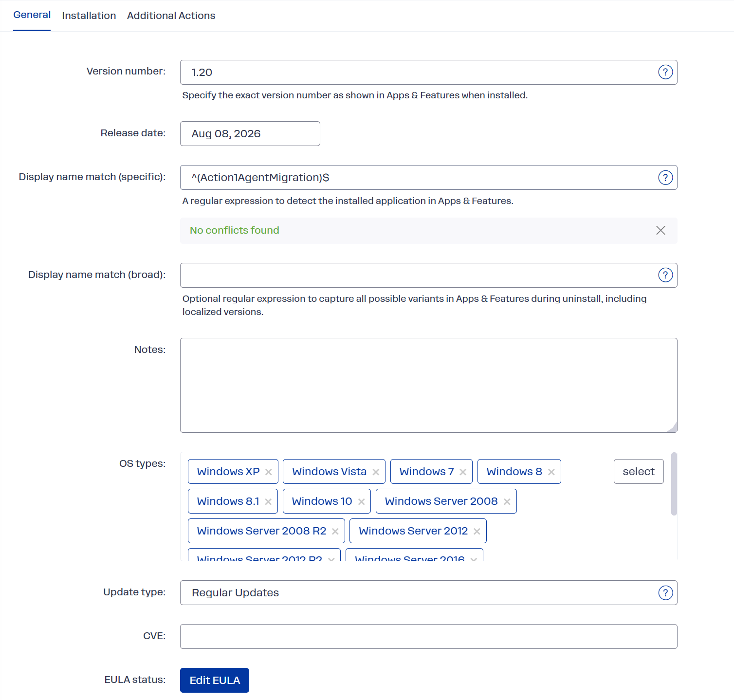Click the OS types list scrollbar
The width and height of the screenshot is (734, 700).
674,483
